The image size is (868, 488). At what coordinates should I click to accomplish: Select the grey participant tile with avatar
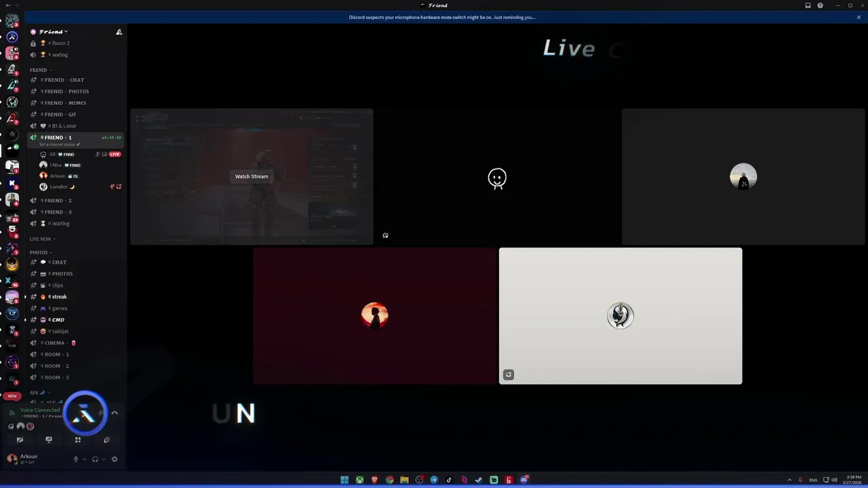coord(743,176)
